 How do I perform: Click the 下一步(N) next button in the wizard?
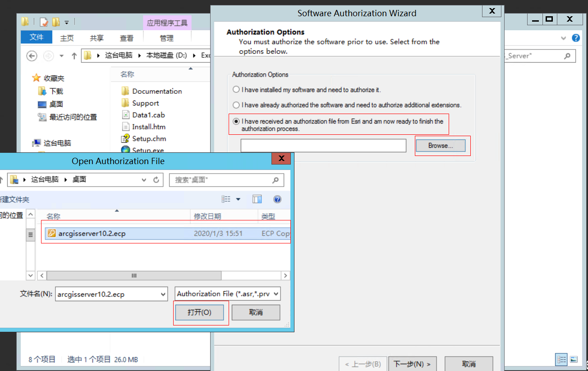coord(412,364)
